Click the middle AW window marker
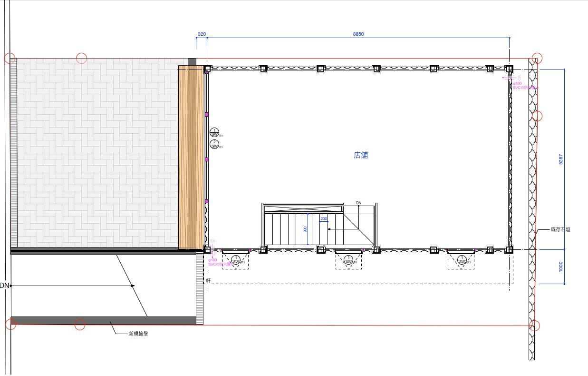 coord(348,260)
